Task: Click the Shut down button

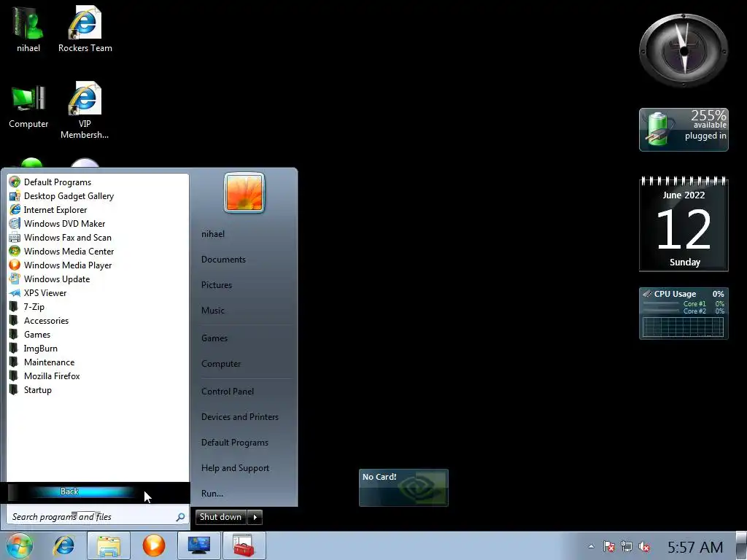Action: tap(220, 517)
